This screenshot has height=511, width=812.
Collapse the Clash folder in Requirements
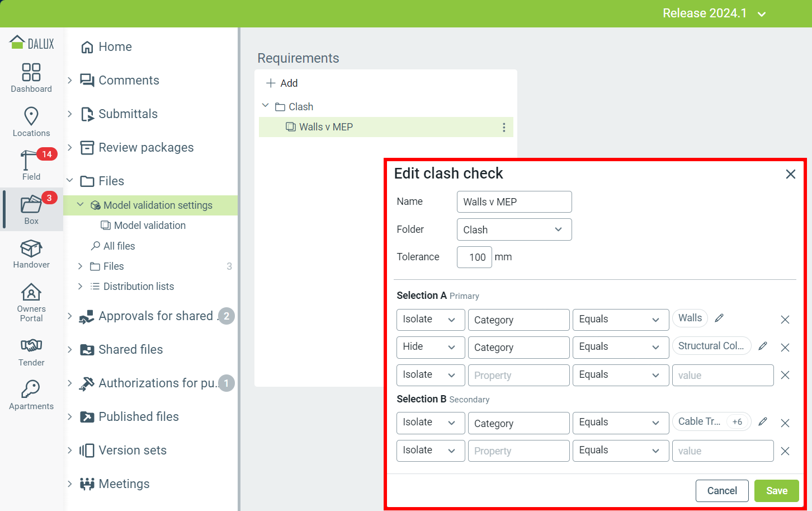266,106
